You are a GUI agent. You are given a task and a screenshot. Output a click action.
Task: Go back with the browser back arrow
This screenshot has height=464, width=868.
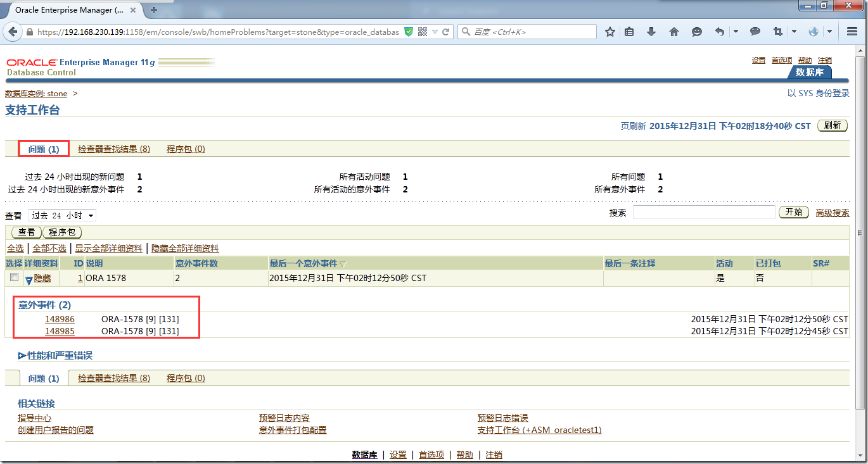pos(13,32)
